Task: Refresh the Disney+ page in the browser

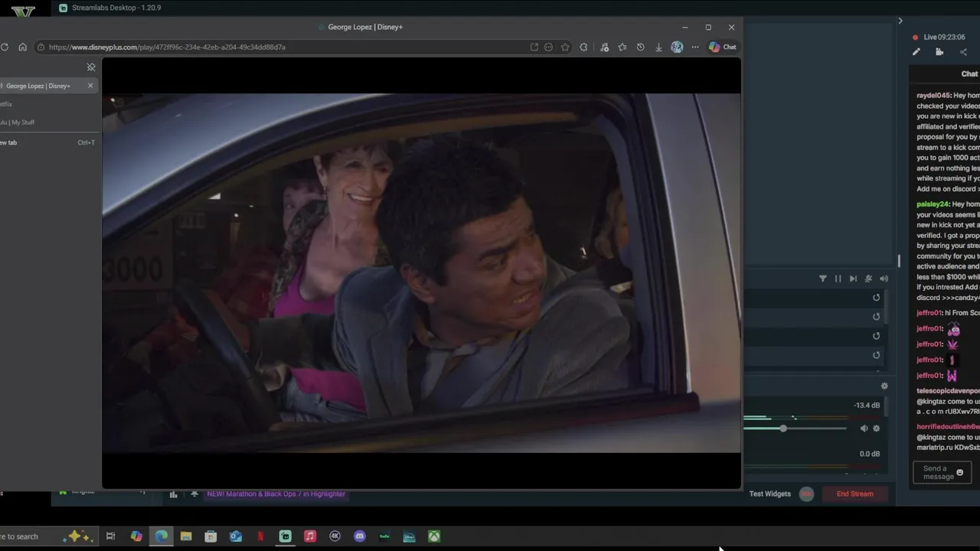Action: pos(5,47)
